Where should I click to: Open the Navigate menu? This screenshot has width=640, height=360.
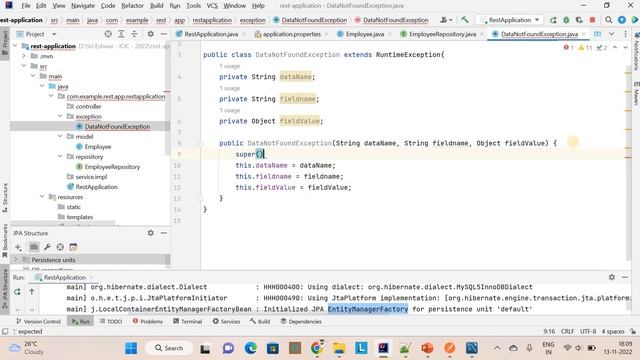(x=83, y=6)
